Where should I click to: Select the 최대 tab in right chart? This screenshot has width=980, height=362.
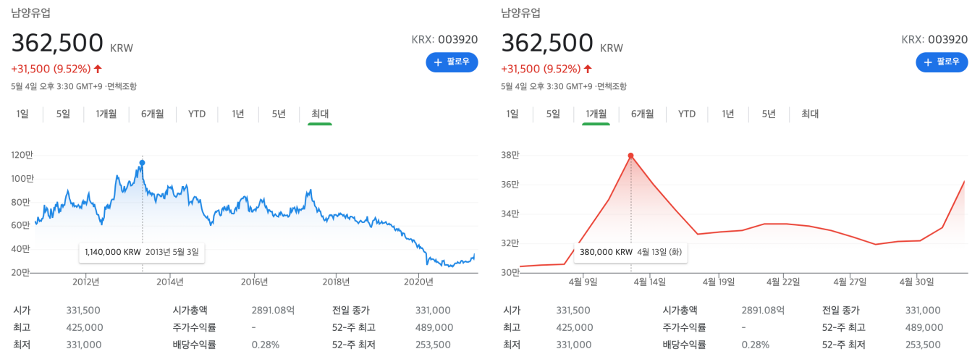(810, 114)
